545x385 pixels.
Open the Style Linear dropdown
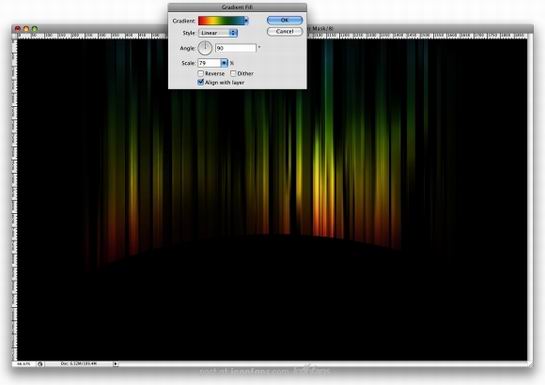pos(218,33)
